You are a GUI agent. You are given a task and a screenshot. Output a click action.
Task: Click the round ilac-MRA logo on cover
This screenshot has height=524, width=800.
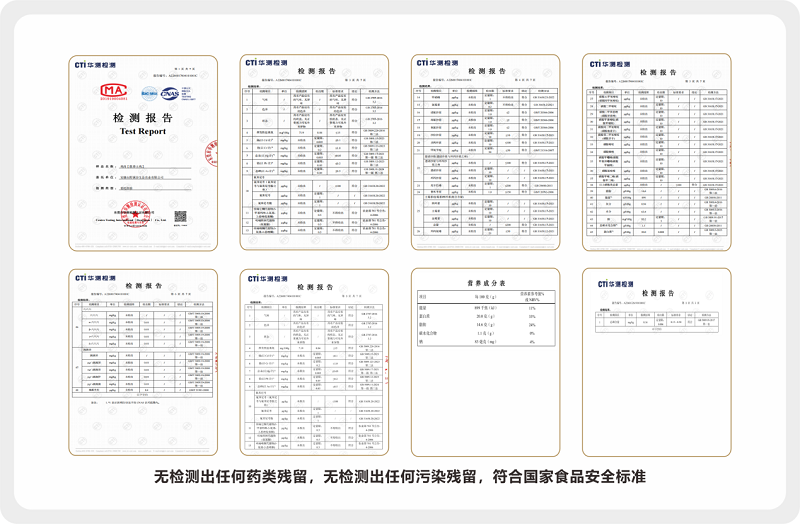(149, 93)
